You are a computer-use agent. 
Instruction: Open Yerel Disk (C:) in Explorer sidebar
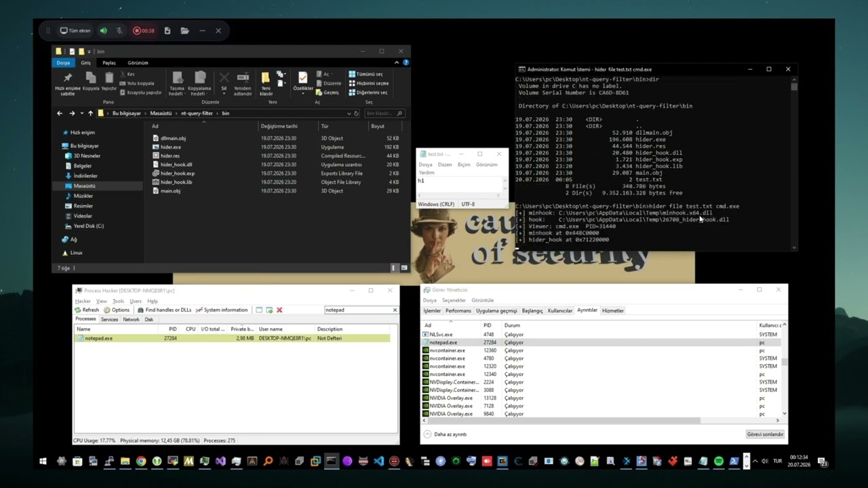pos(89,226)
